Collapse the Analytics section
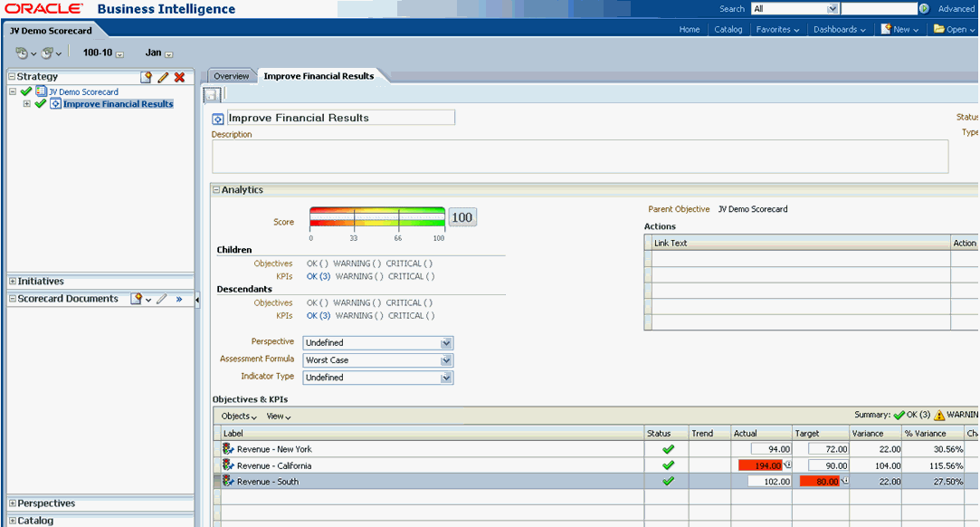The height and width of the screenshot is (527, 980). point(216,190)
